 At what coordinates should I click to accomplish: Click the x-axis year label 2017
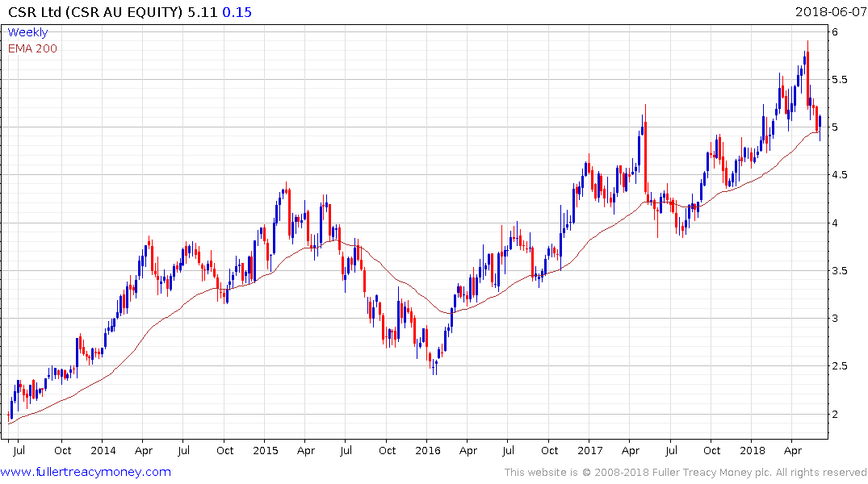(590, 450)
